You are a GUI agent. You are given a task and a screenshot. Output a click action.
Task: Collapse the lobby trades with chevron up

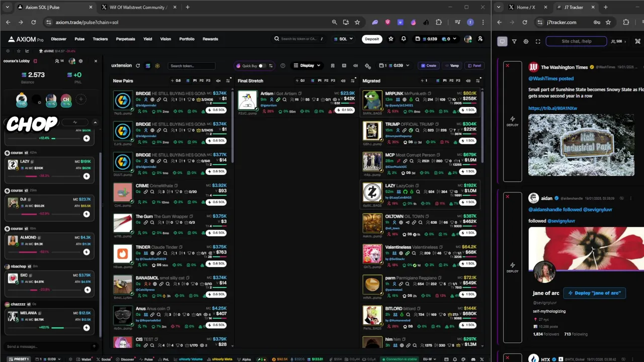[x=95, y=122]
